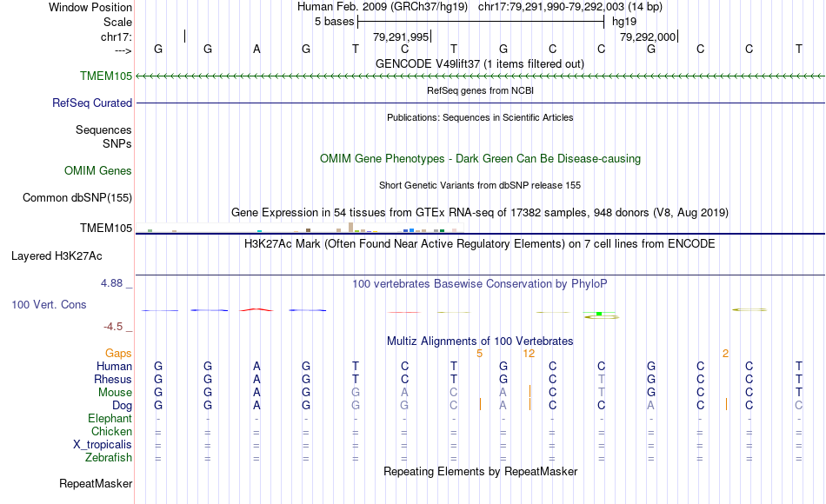Click the A base in the Rhesus row
The width and height of the screenshot is (826, 504).
(x=256, y=379)
